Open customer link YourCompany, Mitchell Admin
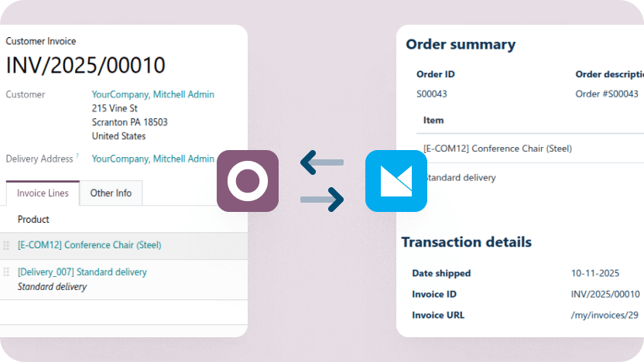The image size is (644, 362). [152, 94]
